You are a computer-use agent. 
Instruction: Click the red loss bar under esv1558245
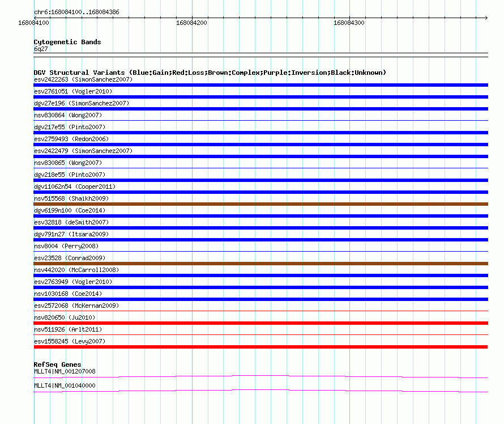pos(260,347)
